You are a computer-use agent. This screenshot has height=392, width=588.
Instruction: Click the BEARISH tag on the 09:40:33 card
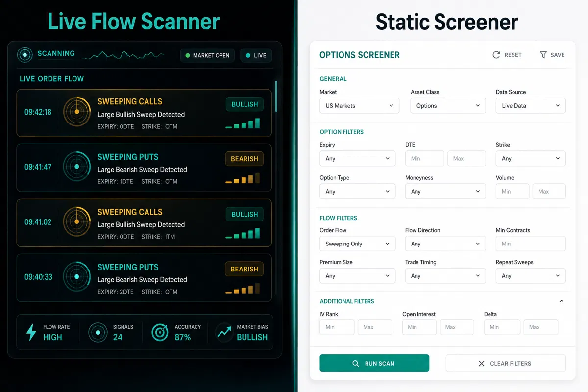[245, 269]
